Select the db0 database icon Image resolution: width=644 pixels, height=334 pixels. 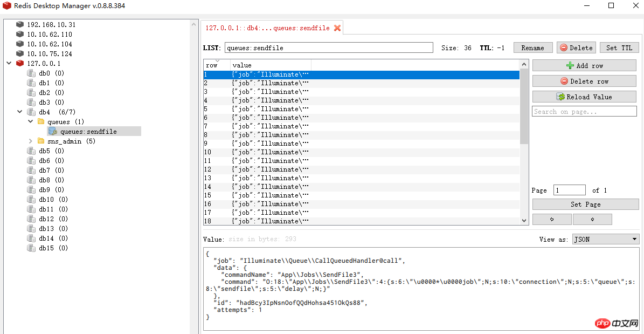(x=31, y=73)
